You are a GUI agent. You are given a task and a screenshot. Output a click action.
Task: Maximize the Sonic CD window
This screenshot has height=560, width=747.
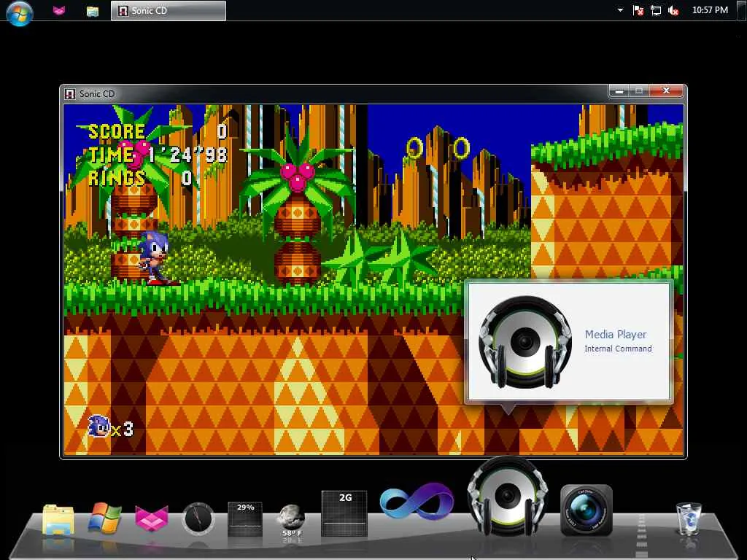(x=639, y=90)
